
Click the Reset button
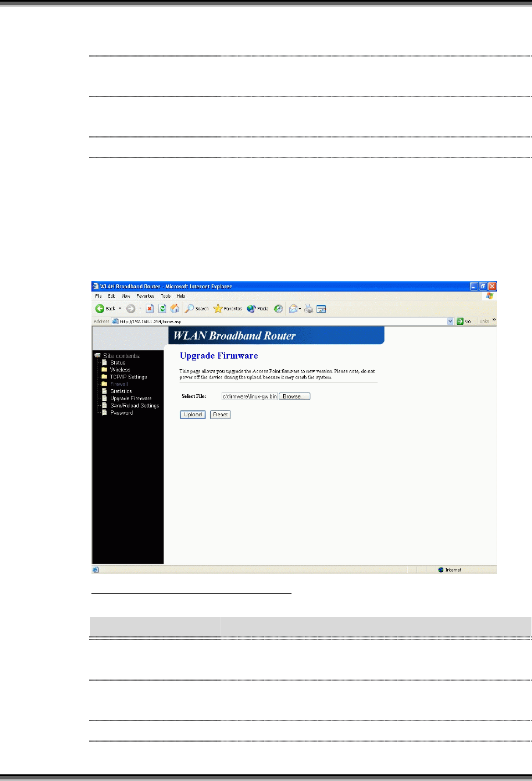(x=221, y=415)
